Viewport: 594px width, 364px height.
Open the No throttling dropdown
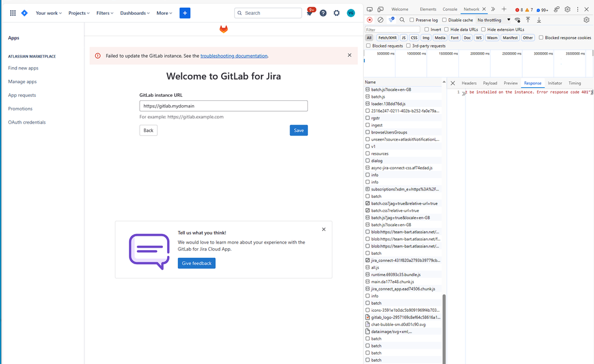tap(494, 20)
